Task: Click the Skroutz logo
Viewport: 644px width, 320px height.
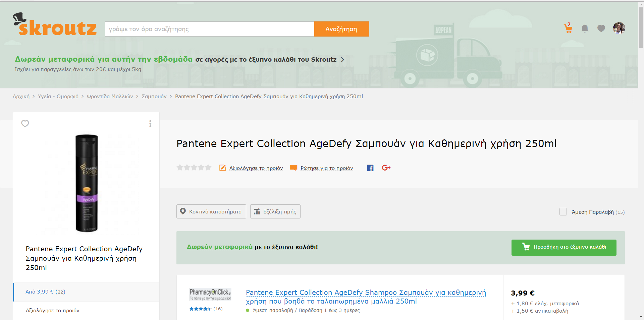Action: pos(55,24)
